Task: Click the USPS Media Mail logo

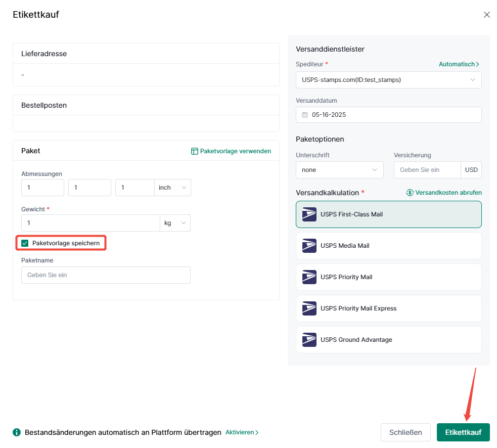Action: click(309, 246)
